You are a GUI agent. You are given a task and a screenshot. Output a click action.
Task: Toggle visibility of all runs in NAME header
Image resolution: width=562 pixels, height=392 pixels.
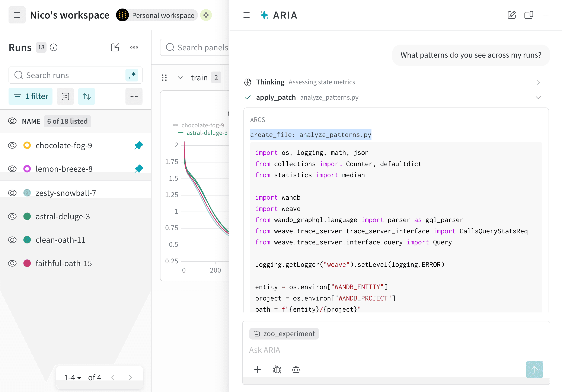12,121
